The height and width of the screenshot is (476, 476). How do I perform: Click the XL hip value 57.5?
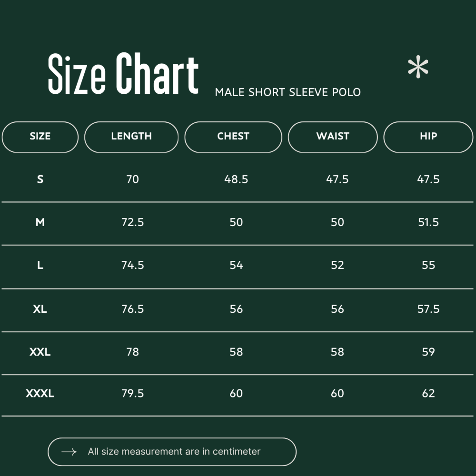428,309
